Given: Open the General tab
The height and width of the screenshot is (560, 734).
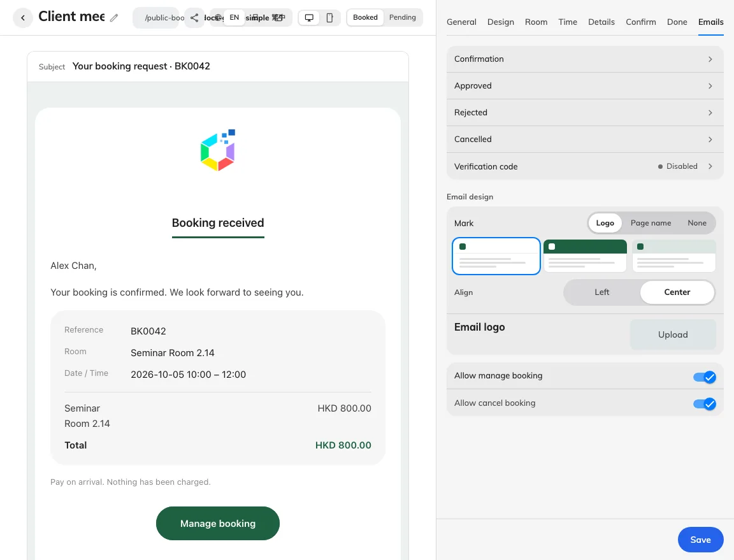Looking at the screenshot, I should [x=461, y=22].
